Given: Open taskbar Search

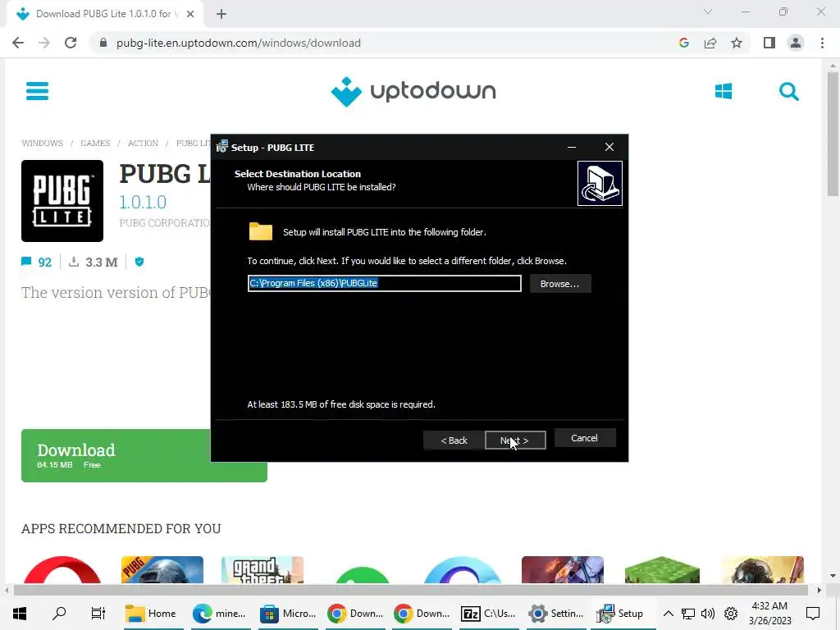Looking at the screenshot, I should pyautogui.click(x=59, y=614).
